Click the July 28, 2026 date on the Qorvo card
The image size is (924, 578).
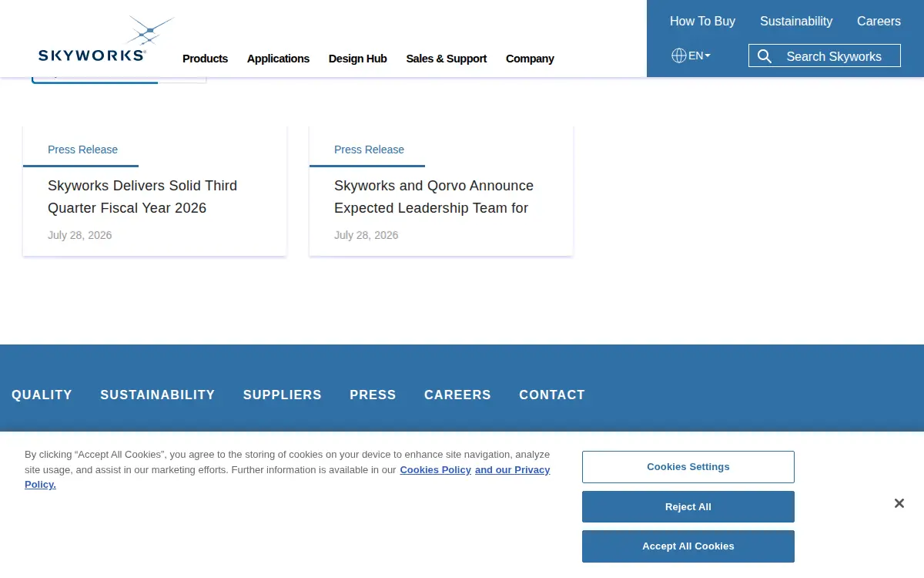coord(366,235)
